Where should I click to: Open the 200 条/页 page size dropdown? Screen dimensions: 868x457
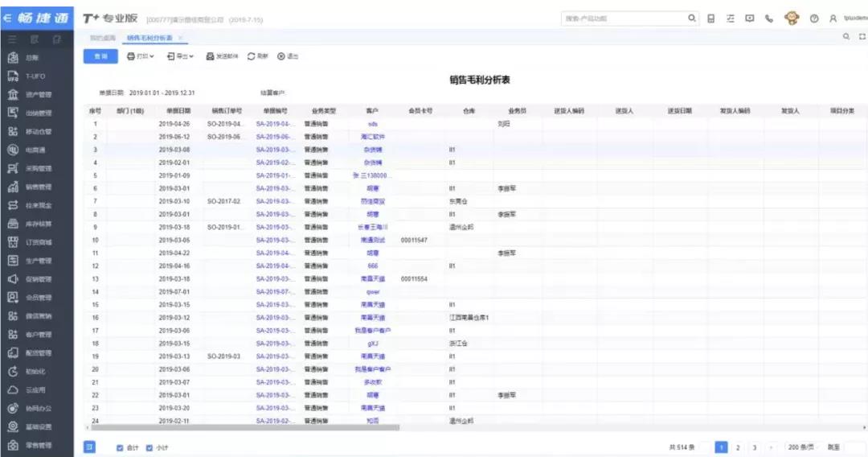pyautogui.click(x=800, y=447)
